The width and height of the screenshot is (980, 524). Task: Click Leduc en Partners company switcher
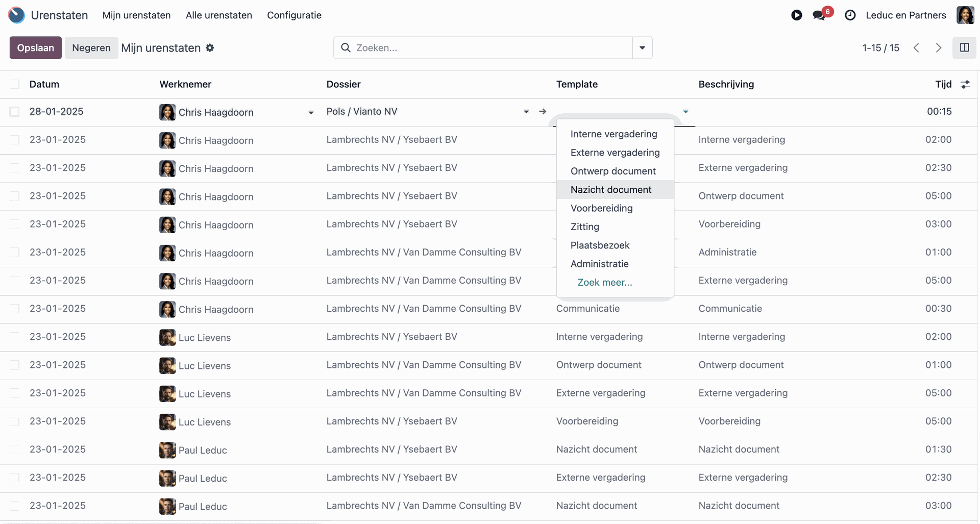[906, 15]
